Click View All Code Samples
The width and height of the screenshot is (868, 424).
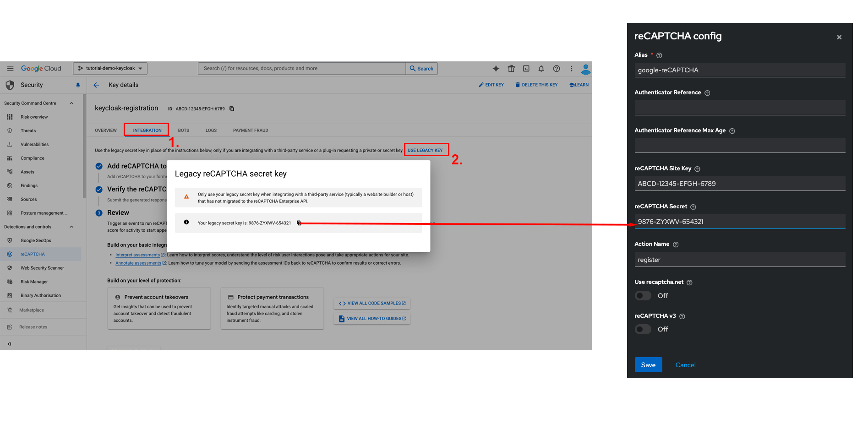click(x=372, y=304)
